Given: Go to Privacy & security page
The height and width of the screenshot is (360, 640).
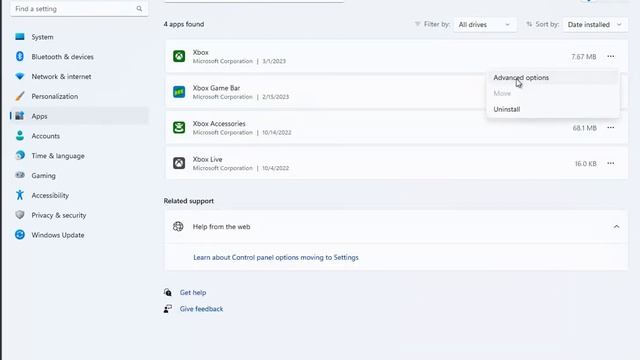Looking at the screenshot, I should (79, 215).
